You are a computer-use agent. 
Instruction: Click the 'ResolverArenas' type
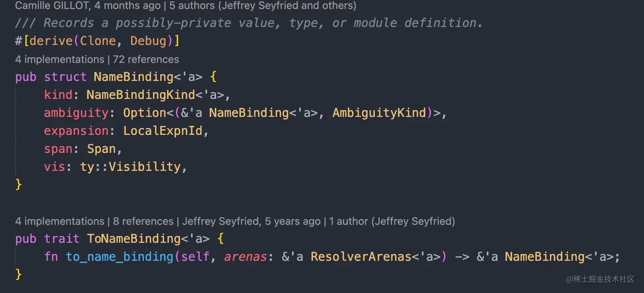[361, 256]
